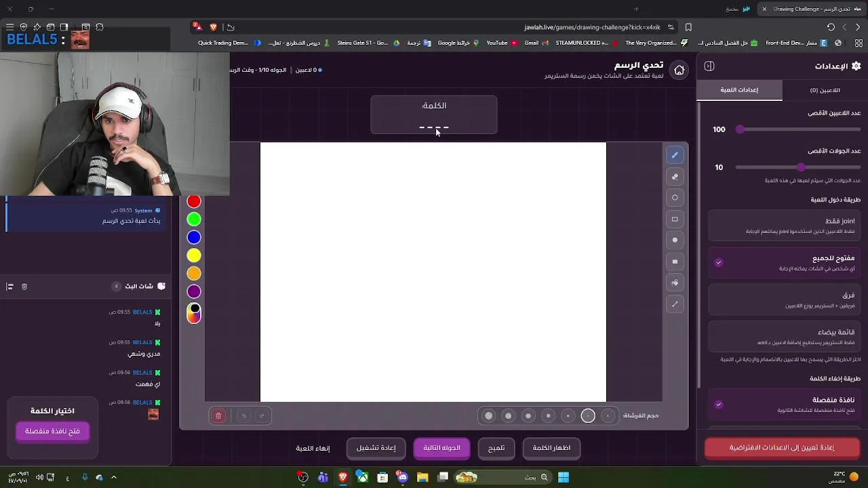The width and height of the screenshot is (868, 488).
Task: Redo the drawing stroke
Action: (x=262, y=415)
